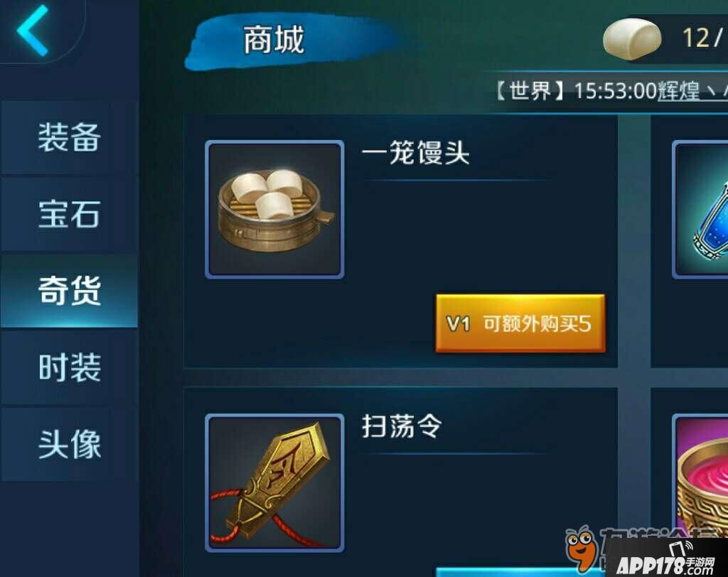
Task: Switch to the 宝石 tab
Action: pyautogui.click(x=69, y=214)
